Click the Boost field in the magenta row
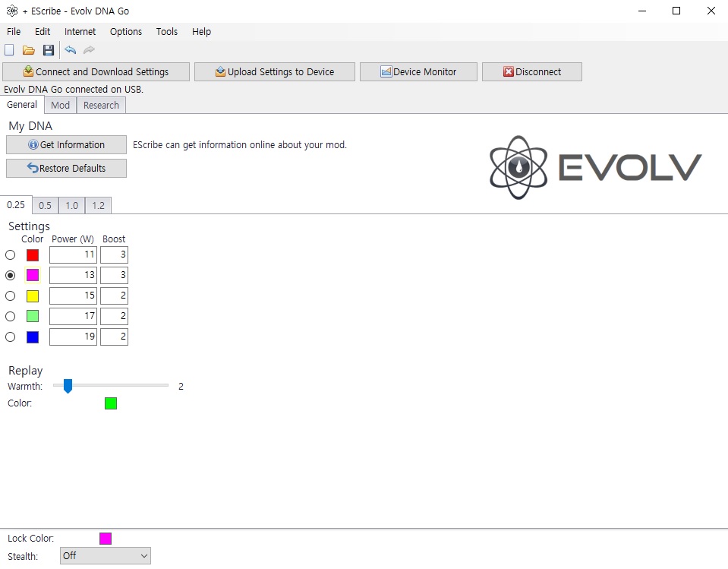This screenshot has height=569, width=728. (114, 275)
